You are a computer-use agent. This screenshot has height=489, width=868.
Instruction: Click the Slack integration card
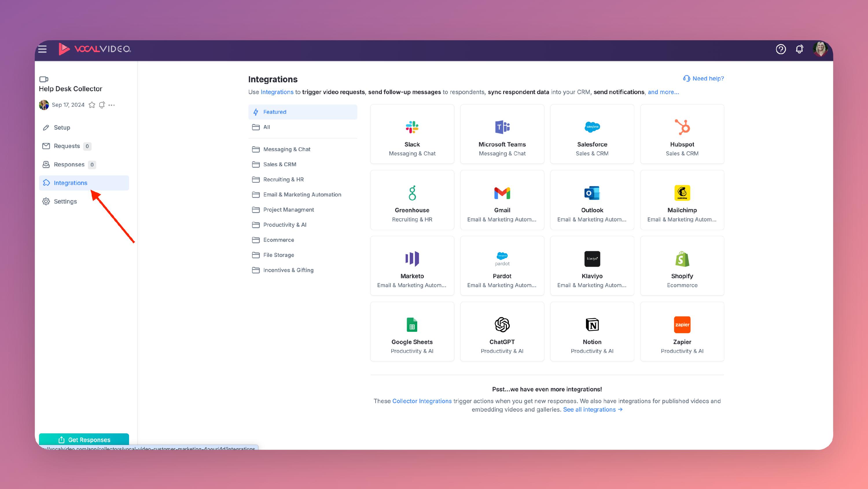tap(412, 134)
